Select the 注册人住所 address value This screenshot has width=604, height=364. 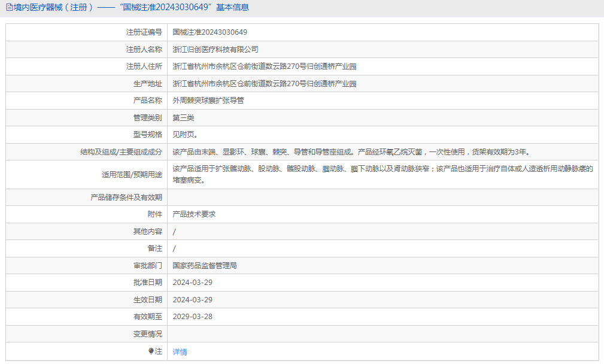click(264, 66)
